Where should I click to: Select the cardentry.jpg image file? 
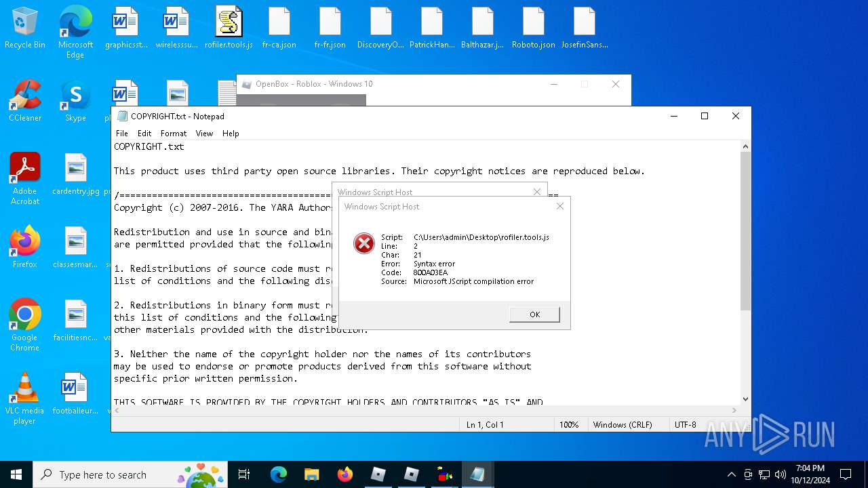pyautogui.click(x=75, y=174)
